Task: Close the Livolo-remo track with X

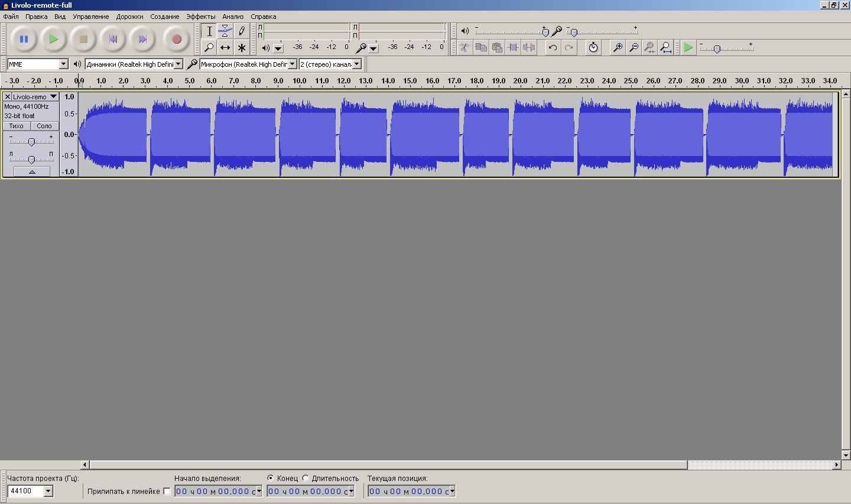Action: point(7,96)
